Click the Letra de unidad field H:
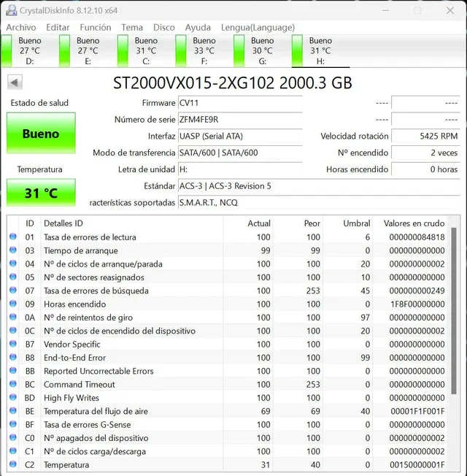Image resolution: width=467 pixels, height=476 pixels. click(x=240, y=169)
